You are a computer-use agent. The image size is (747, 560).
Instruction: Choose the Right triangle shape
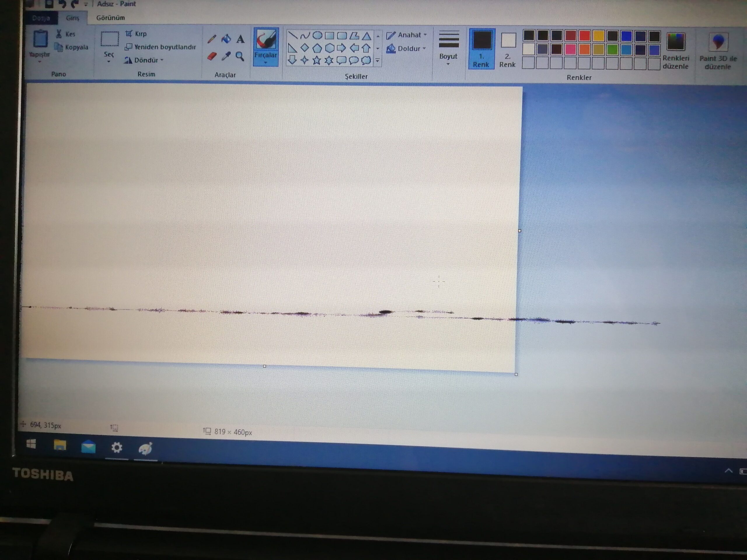pyautogui.click(x=292, y=48)
